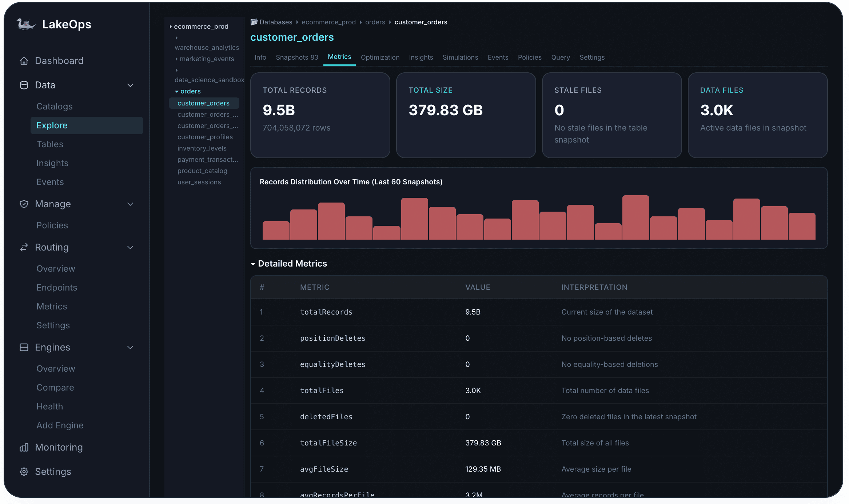849x504 pixels.
Task: Click the Total Size card
Action: click(x=466, y=115)
